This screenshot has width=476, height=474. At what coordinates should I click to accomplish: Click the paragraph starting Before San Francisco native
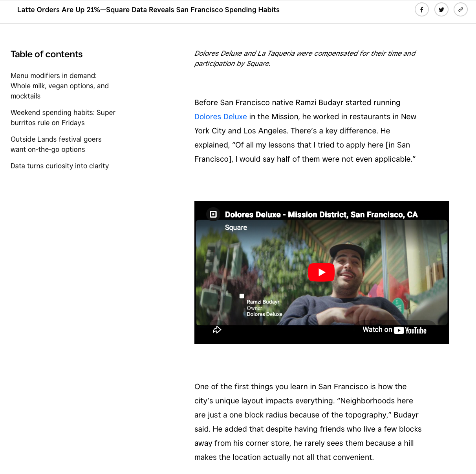coord(305,131)
